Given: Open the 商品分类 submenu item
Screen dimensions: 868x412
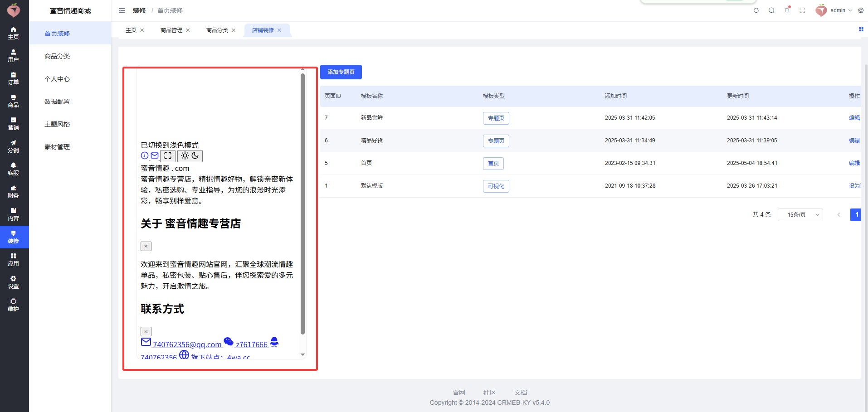Looking at the screenshot, I should point(70,56).
